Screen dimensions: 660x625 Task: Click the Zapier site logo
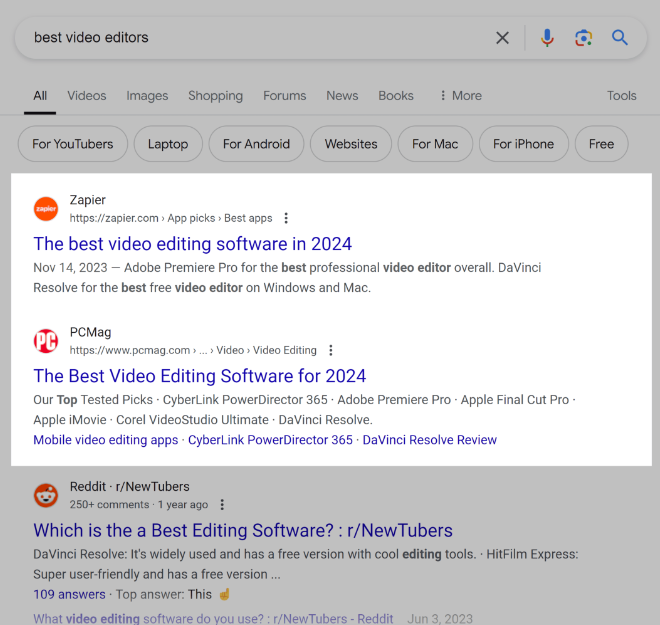(x=46, y=209)
